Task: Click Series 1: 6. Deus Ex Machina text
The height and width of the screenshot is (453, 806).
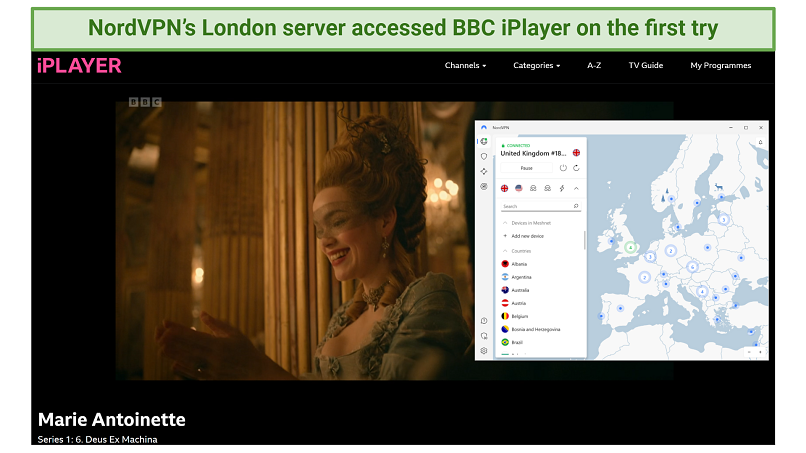Action: (98, 440)
